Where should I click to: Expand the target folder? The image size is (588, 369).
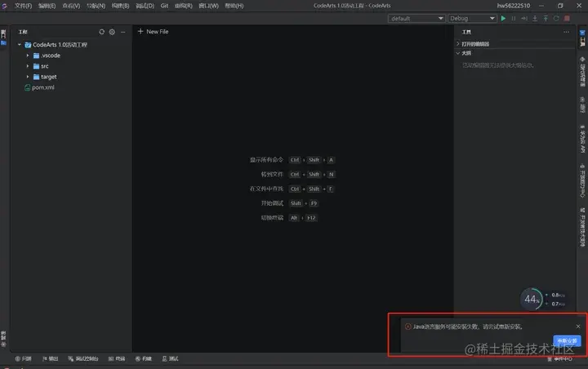coord(28,77)
